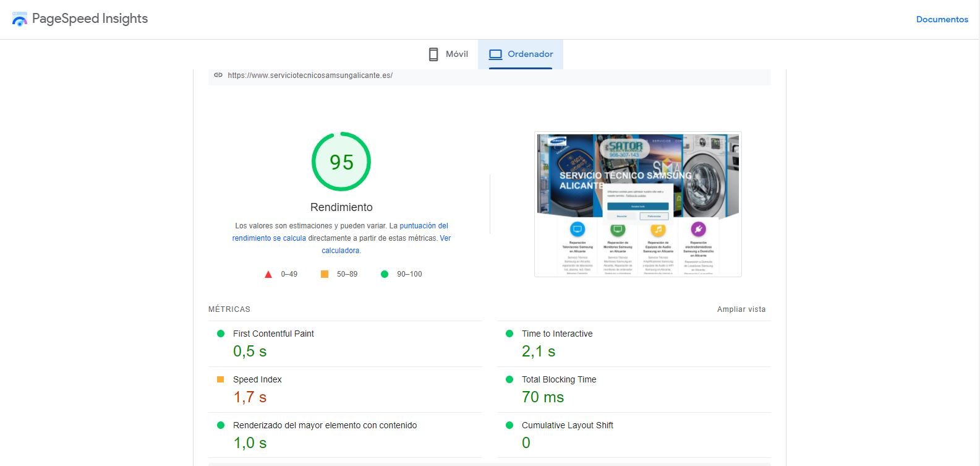Viewport: 980px width, 466px height.
Task: Click the orange 50–89 legend swatch
Action: coord(325,274)
